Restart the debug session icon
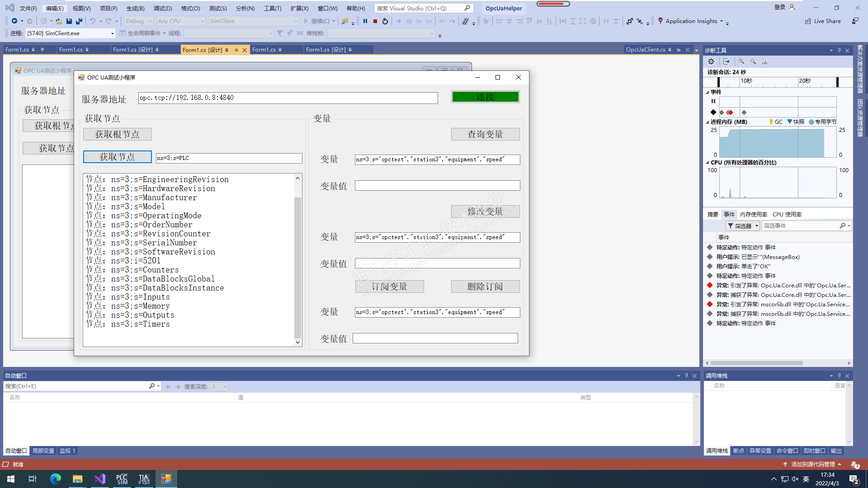Image resolution: width=868 pixels, height=488 pixels. [x=385, y=21]
